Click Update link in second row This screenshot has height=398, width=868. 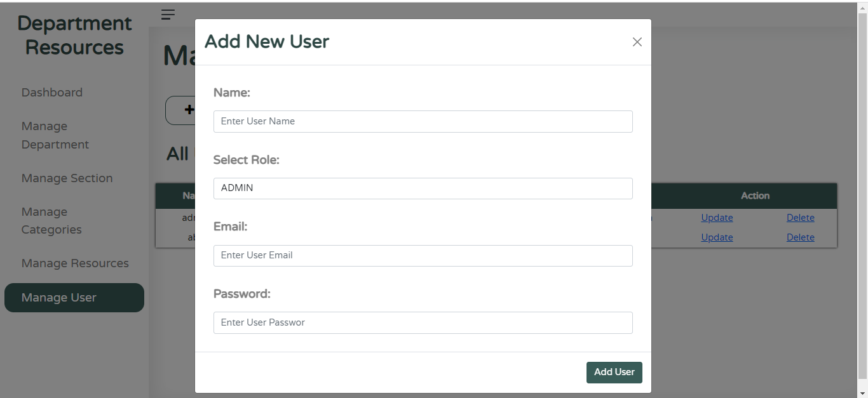point(717,237)
